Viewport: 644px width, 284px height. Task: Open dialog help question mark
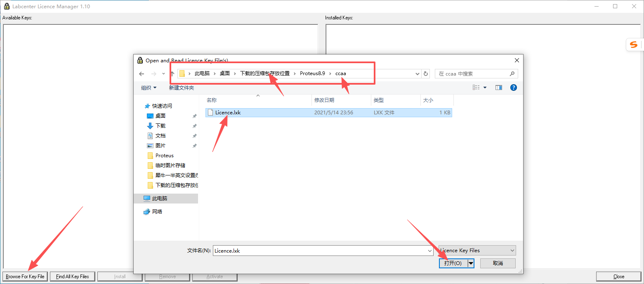pos(514,88)
